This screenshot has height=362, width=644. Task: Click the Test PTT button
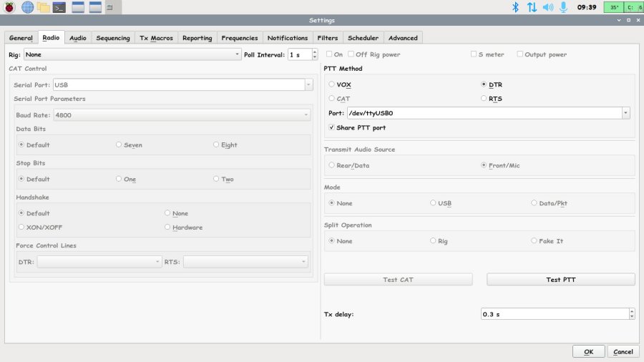pyautogui.click(x=560, y=280)
